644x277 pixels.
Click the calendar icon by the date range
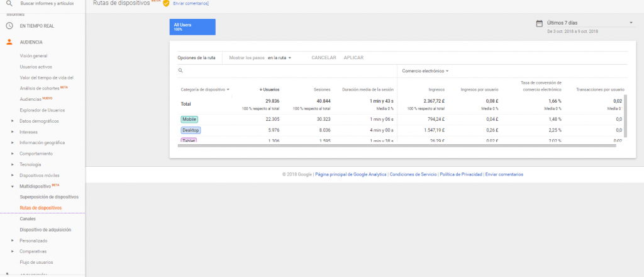[x=539, y=23]
